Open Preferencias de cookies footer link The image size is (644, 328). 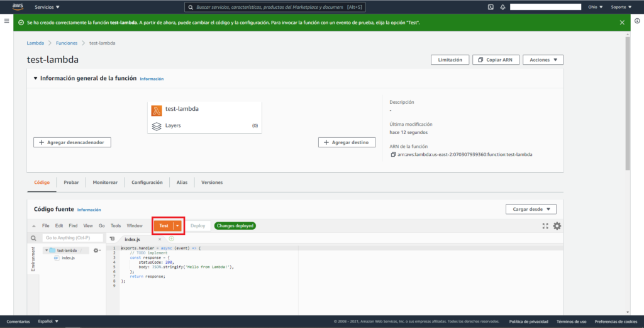[616, 322]
